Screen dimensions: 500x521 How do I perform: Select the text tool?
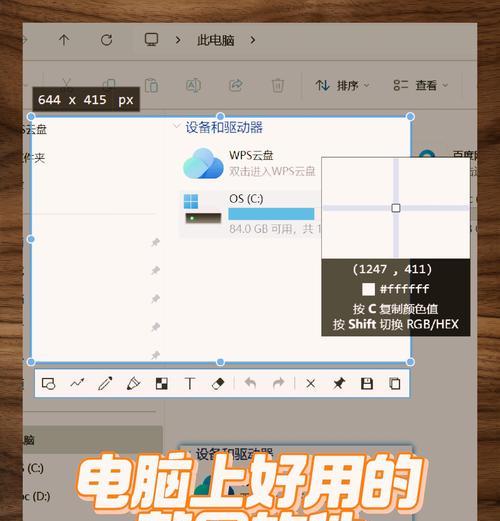point(190,384)
